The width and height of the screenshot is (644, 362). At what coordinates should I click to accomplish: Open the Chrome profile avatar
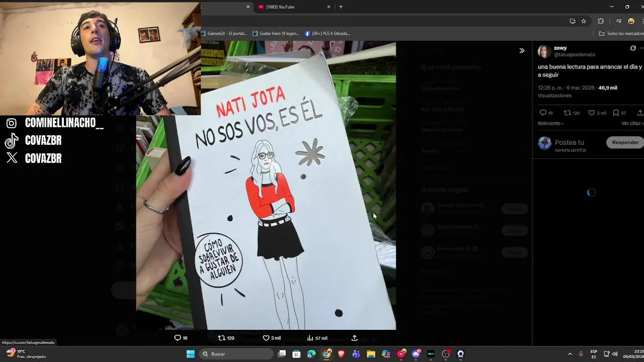click(631, 21)
